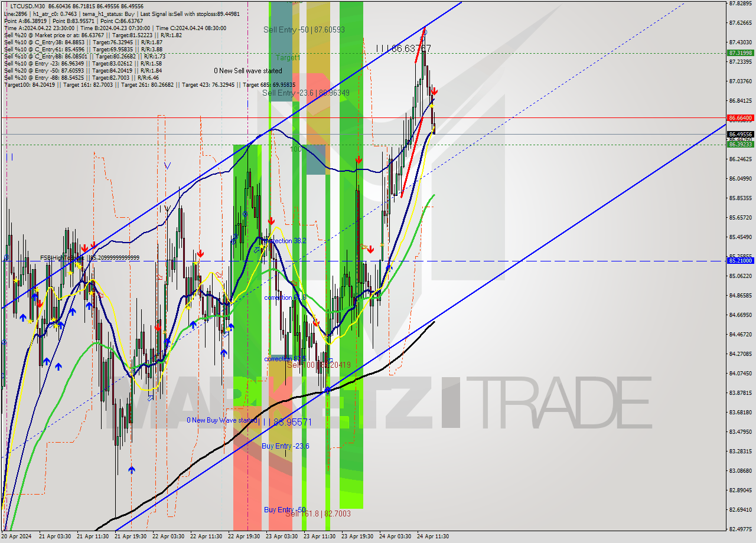Click the '23 Apr 03:30' time axis label
The image size is (756, 543).
282,537
